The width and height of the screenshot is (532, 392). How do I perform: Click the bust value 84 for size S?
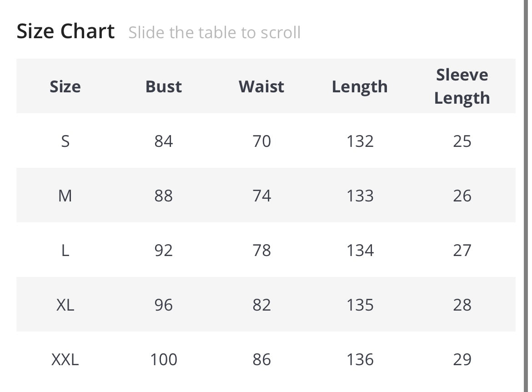(x=163, y=141)
